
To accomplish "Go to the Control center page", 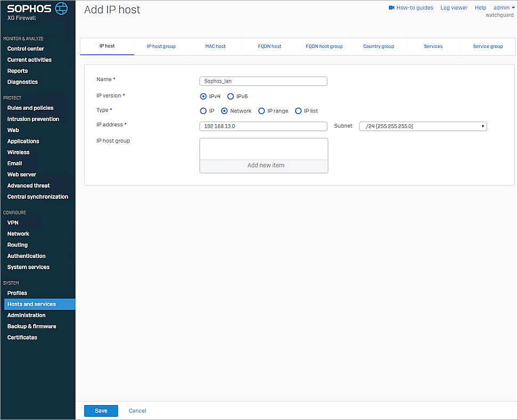I will (x=27, y=49).
